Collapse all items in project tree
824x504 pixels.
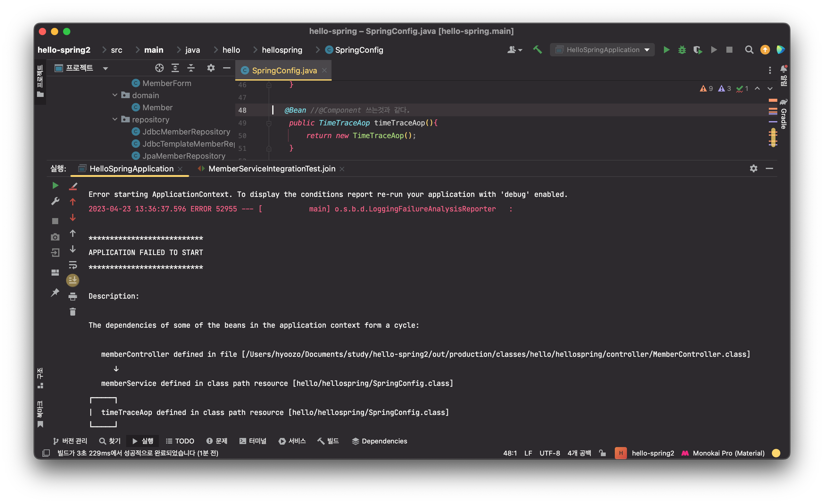click(191, 68)
